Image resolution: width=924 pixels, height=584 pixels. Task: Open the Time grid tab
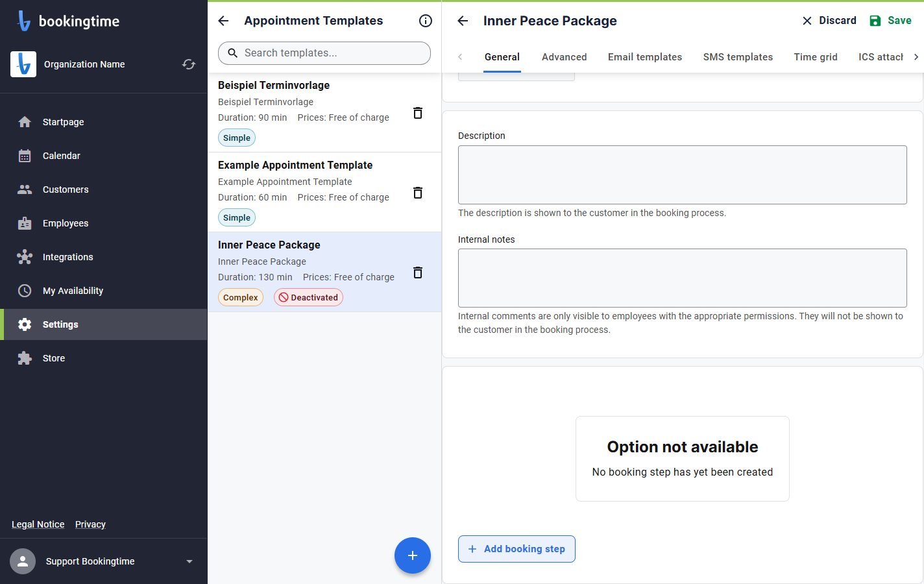tap(816, 57)
